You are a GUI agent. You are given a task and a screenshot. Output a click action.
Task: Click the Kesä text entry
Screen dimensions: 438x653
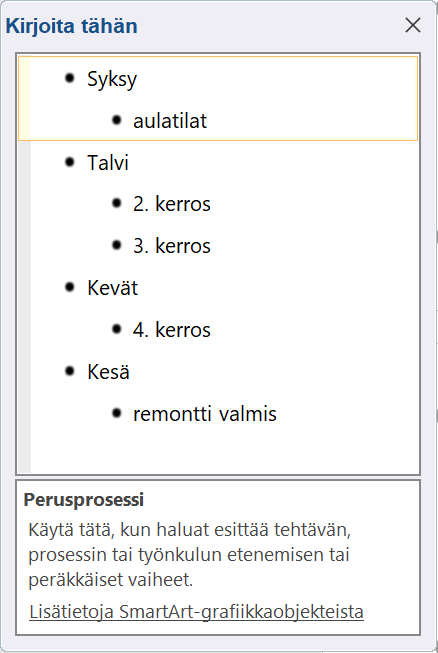[108, 371]
